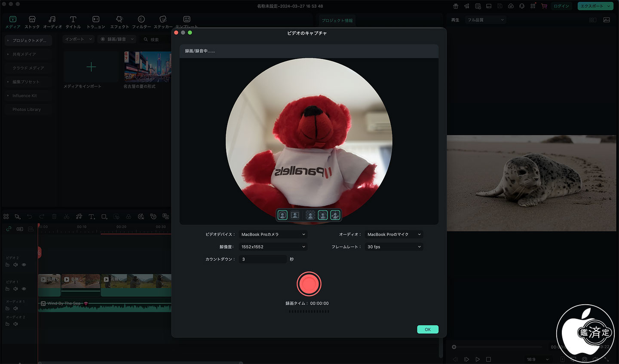Open the shopping cart icon
619x364 pixels.
click(x=544, y=6)
